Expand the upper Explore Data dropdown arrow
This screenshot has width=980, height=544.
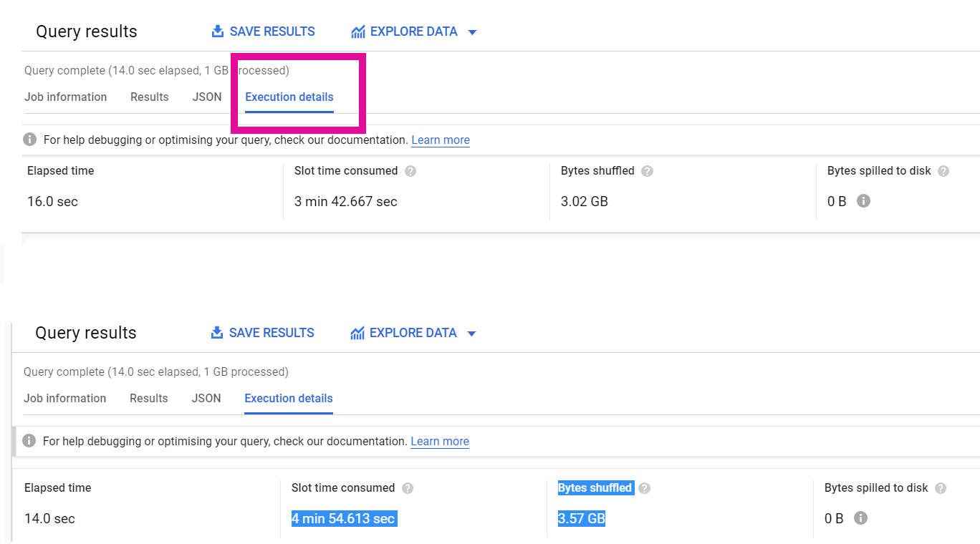point(471,32)
